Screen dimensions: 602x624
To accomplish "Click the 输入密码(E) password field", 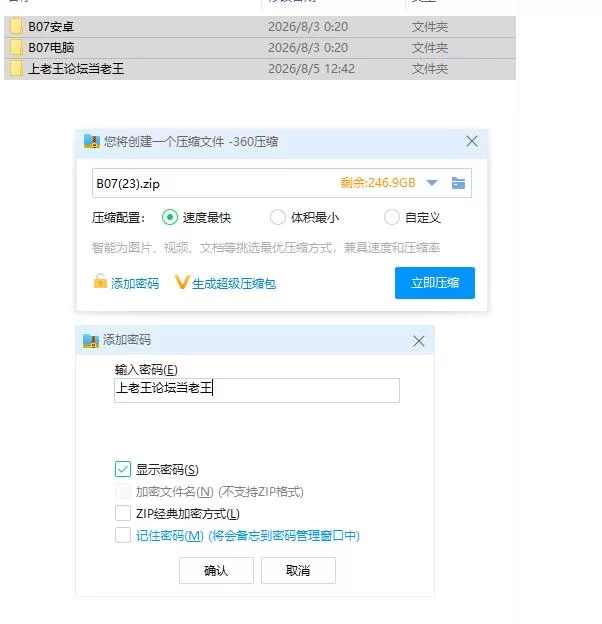I will [x=257, y=390].
